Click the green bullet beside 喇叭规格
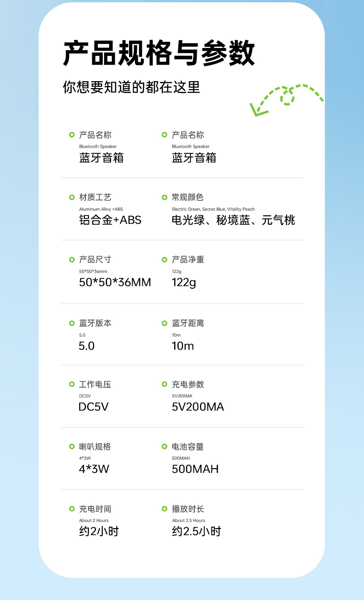The image size is (364, 600). 71,446
